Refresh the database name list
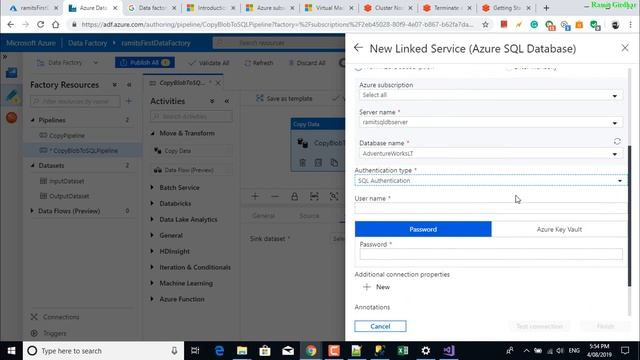Image resolution: width=640 pixels, height=360 pixels. [617, 141]
